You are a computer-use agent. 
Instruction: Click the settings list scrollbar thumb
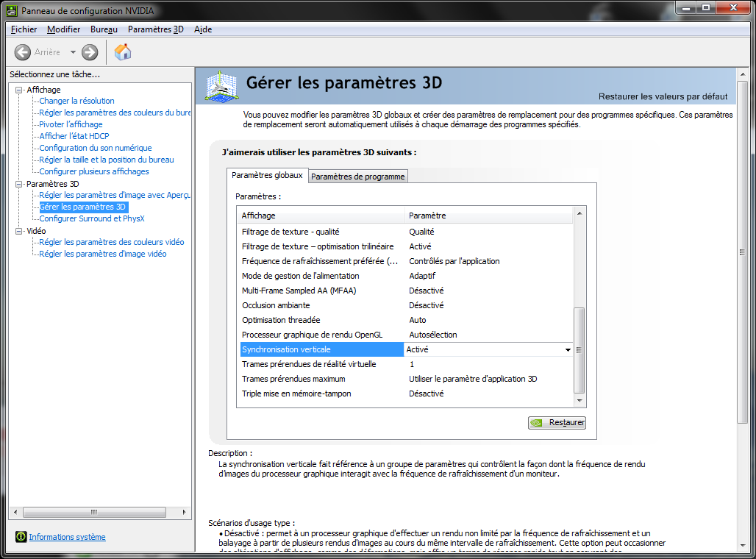coord(580,350)
